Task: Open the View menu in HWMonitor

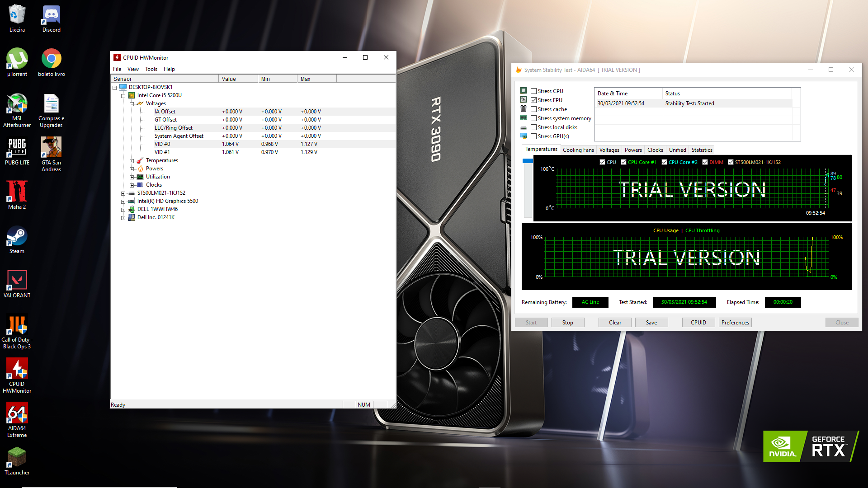Action: coord(133,69)
